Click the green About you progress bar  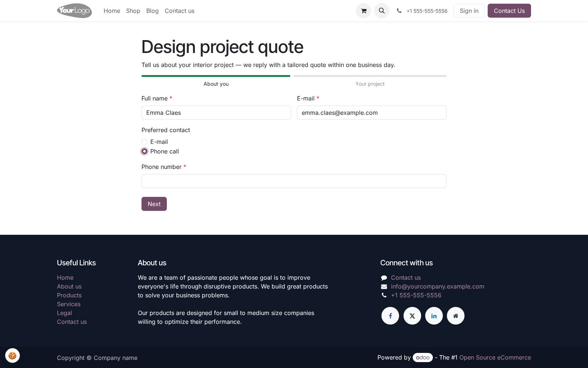[x=216, y=76]
